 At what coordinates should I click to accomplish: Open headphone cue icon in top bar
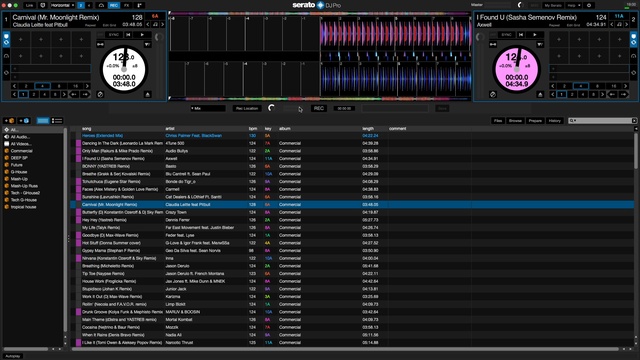pos(101,5)
